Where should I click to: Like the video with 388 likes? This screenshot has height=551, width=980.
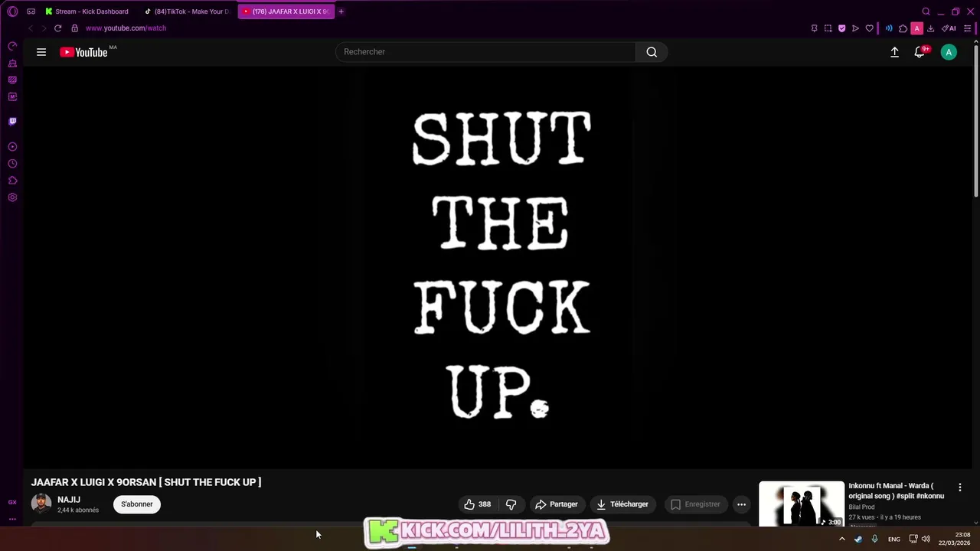[x=477, y=504]
